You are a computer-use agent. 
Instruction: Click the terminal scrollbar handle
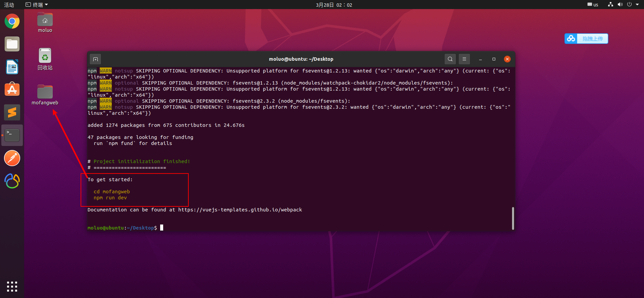tap(513, 218)
